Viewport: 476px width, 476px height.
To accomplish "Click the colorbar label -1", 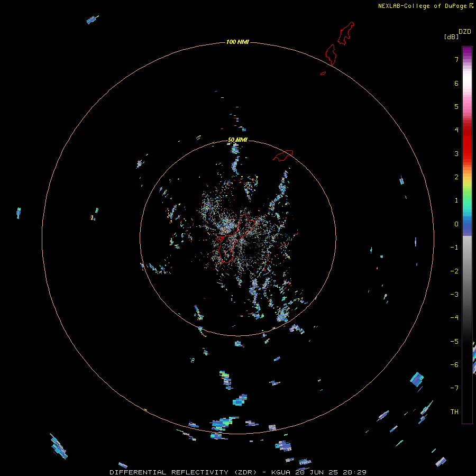I will [x=454, y=248].
